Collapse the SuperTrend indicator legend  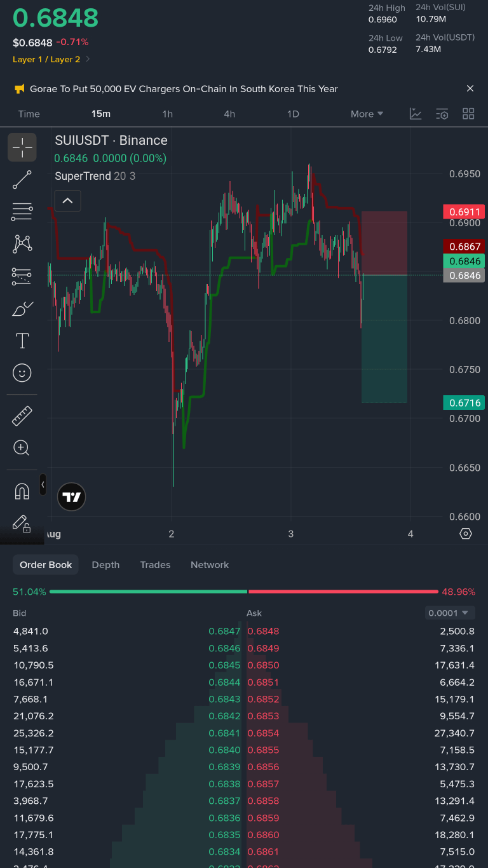coord(67,201)
